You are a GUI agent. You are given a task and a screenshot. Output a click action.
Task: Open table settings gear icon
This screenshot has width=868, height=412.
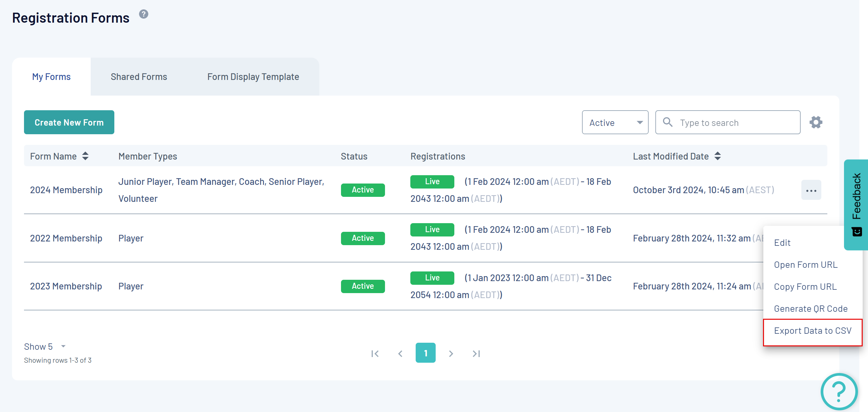click(x=816, y=122)
